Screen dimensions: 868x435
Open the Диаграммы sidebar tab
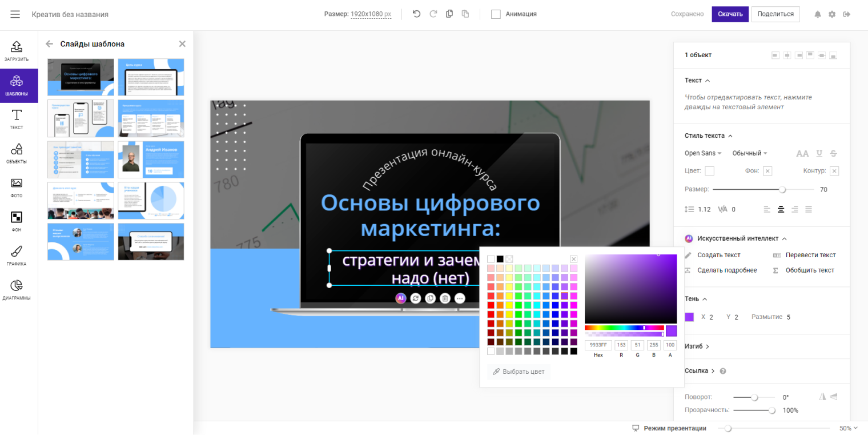pyautogui.click(x=17, y=290)
